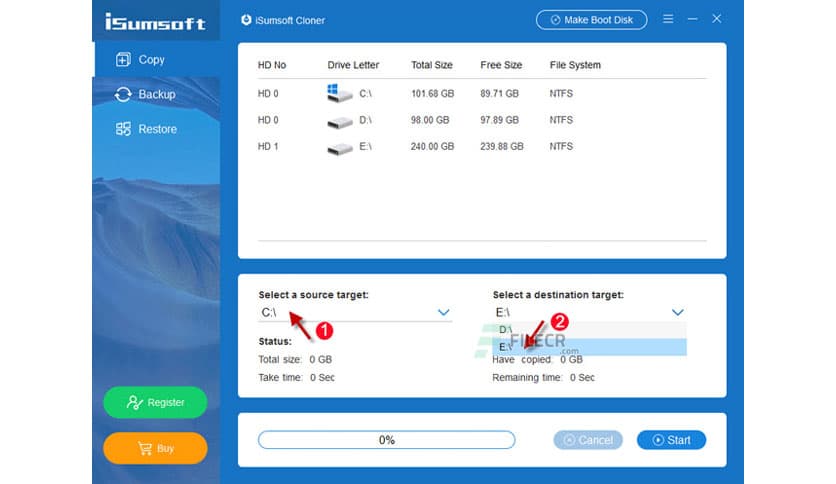The height and width of the screenshot is (484, 836).
Task: Click the 239.88 GB free size cell
Action: click(x=502, y=146)
